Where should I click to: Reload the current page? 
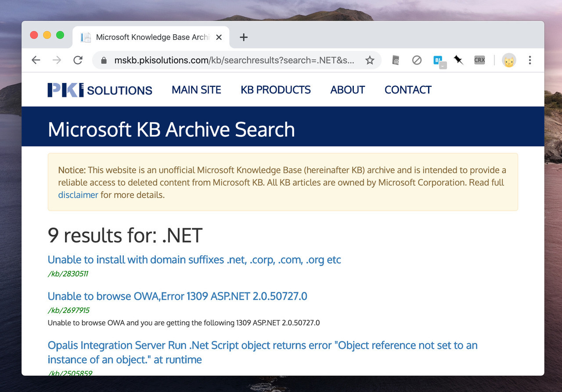78,60
